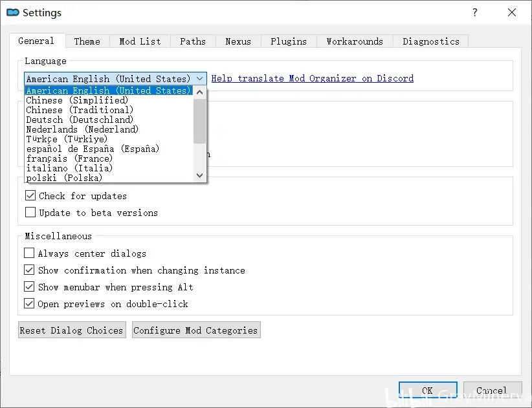Image resolution: width=532 pixels, height=408 pixels.
Task: Click the language list scroll down arrow
Action: click(x=199, y=175)
